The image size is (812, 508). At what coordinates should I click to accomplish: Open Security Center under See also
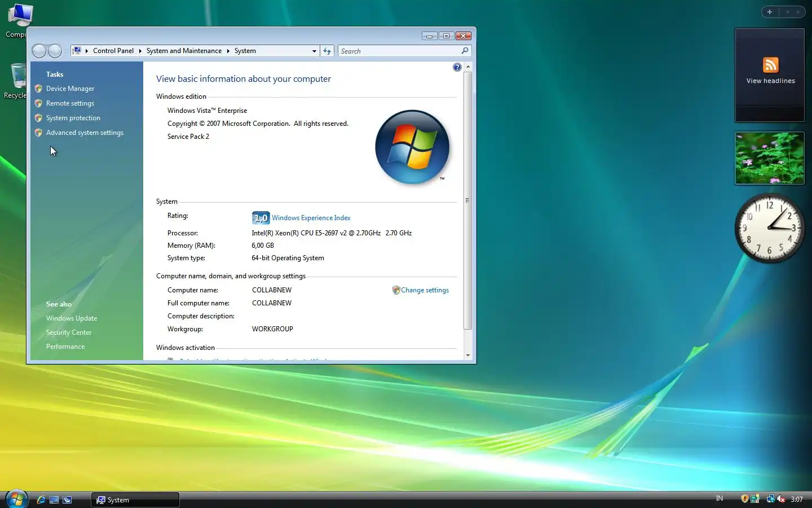coord(69,332)
